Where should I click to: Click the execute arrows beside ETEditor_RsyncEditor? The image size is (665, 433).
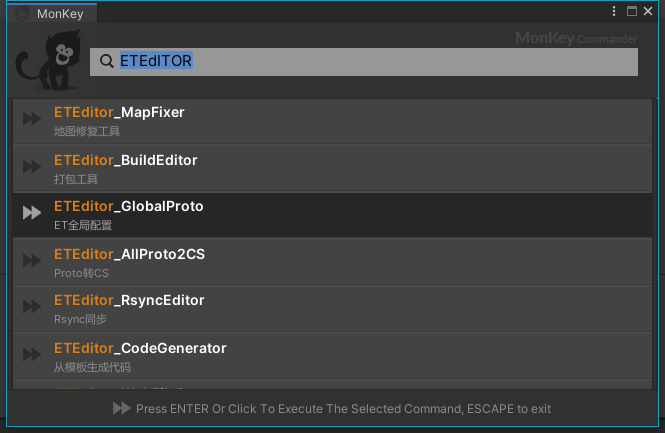pos(32,306)
